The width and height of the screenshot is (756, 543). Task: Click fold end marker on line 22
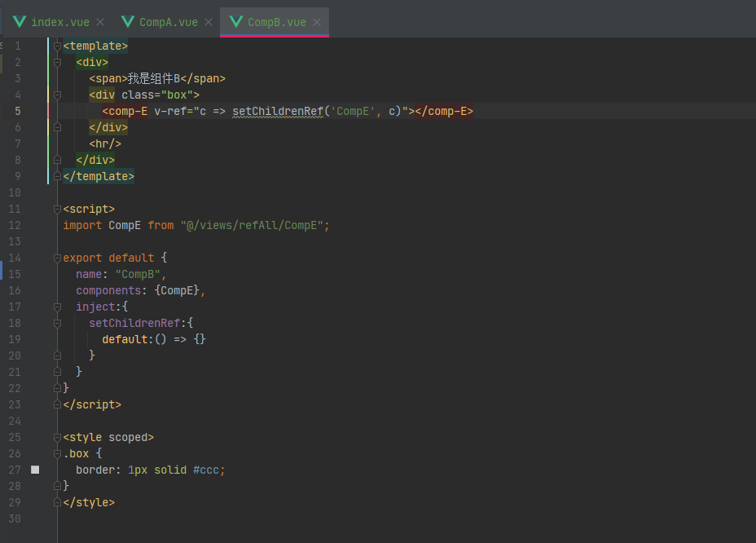click(x=57, y=389)
